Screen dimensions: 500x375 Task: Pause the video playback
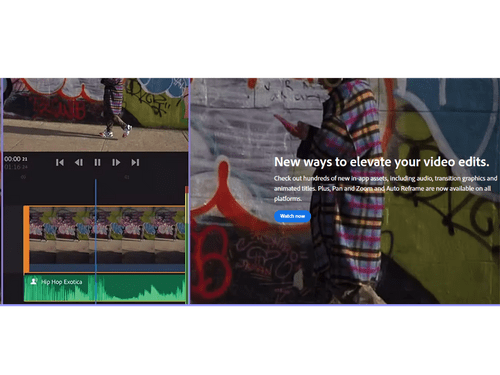coord(97,162)
